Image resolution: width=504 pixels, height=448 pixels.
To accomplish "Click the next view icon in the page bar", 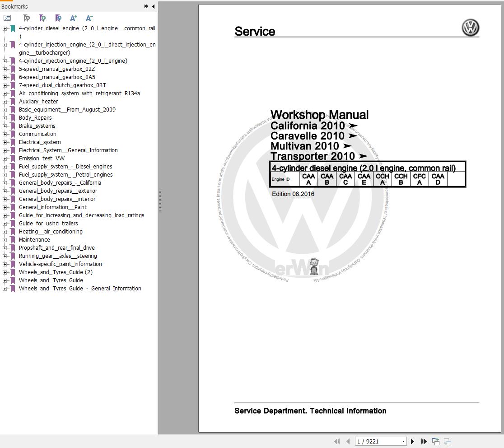I will 448,441.
